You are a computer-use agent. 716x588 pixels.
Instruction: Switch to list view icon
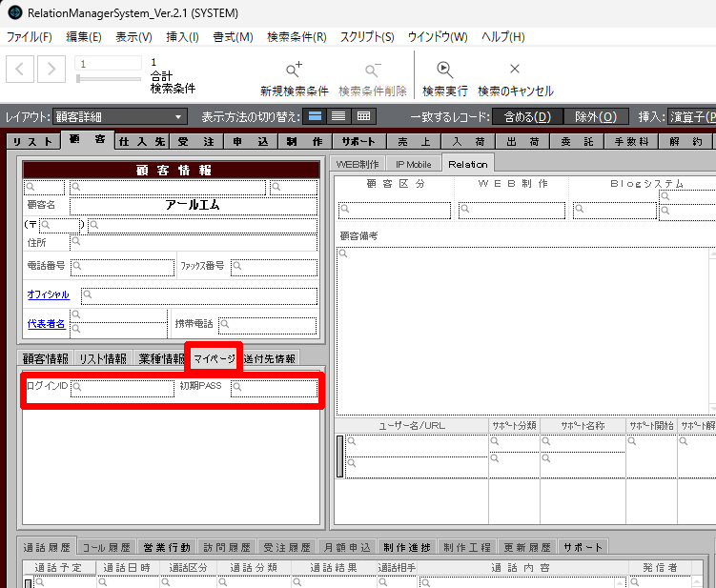click(x=338, y=116)
